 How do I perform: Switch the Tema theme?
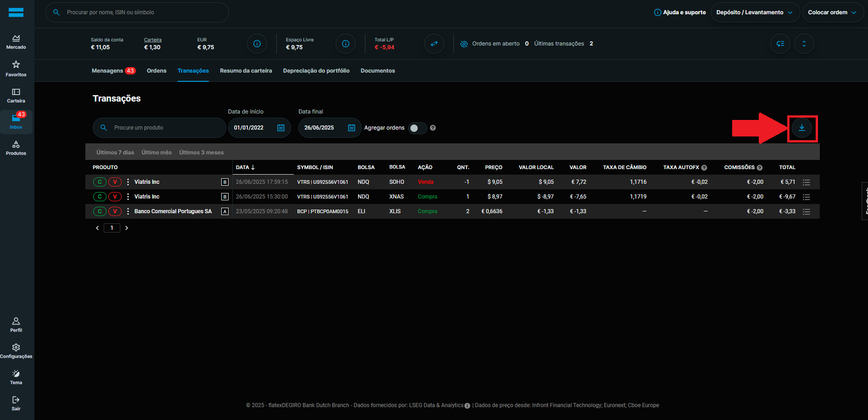pos(16,377)
